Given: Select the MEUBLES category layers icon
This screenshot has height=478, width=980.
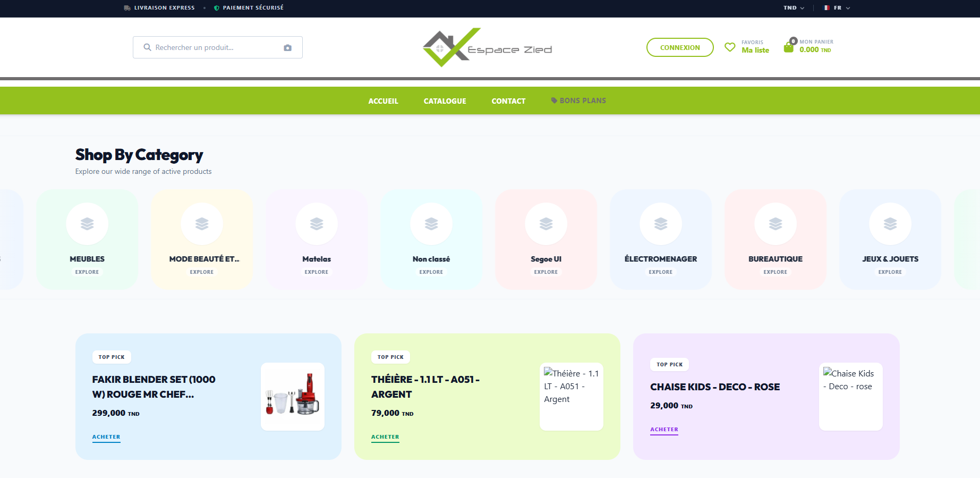Looking at the screenshot, I should (x=87, y=224).
